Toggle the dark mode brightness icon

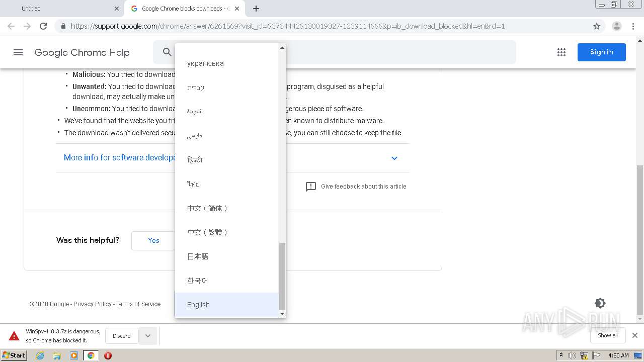[x=600, y=303]
